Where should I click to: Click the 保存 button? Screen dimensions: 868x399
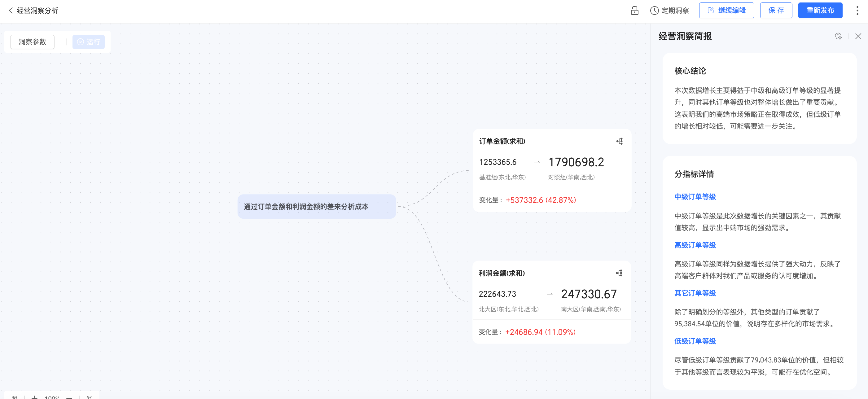[776, 11]
